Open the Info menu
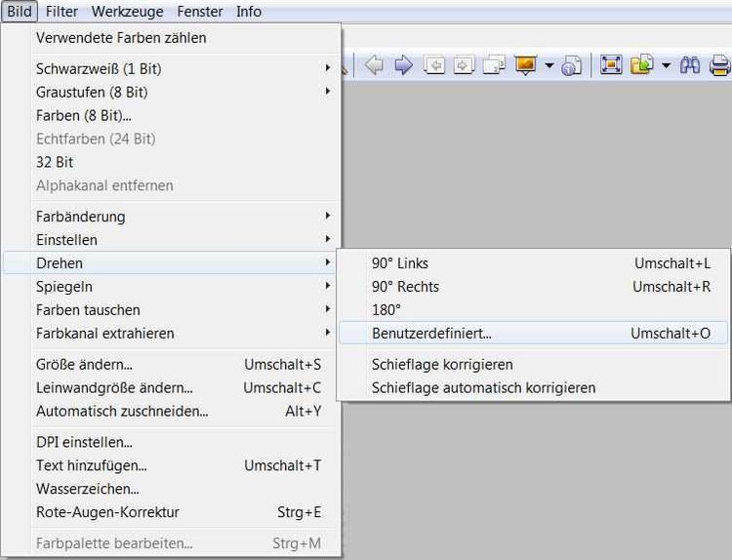This screenshot has width=732, height=560. point(248,11)
